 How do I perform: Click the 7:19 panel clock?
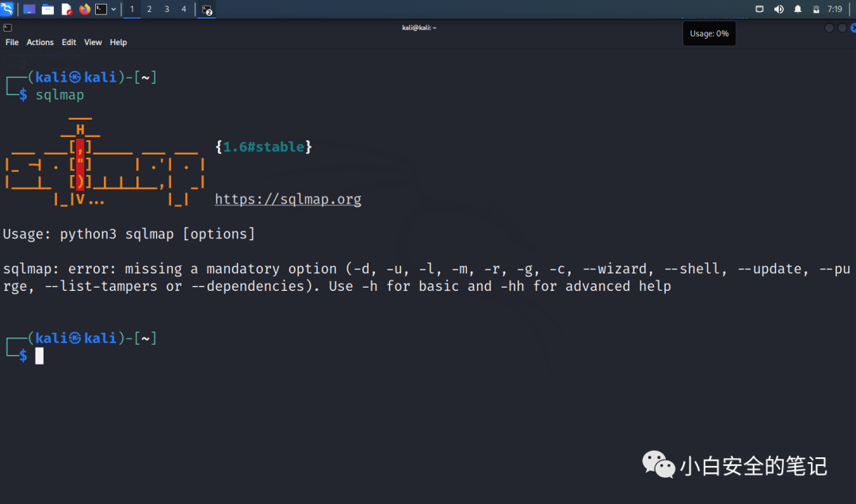tap(835, 10)
